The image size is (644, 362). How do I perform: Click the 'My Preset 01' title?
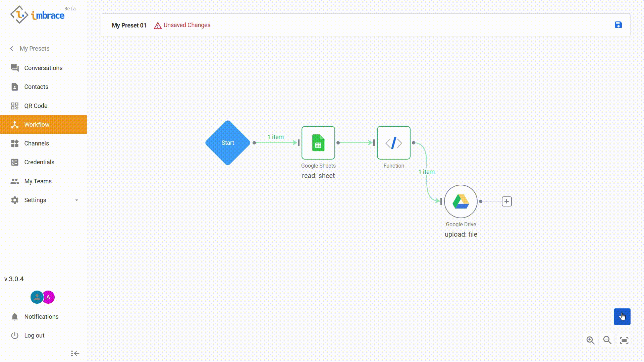[129, 25]
